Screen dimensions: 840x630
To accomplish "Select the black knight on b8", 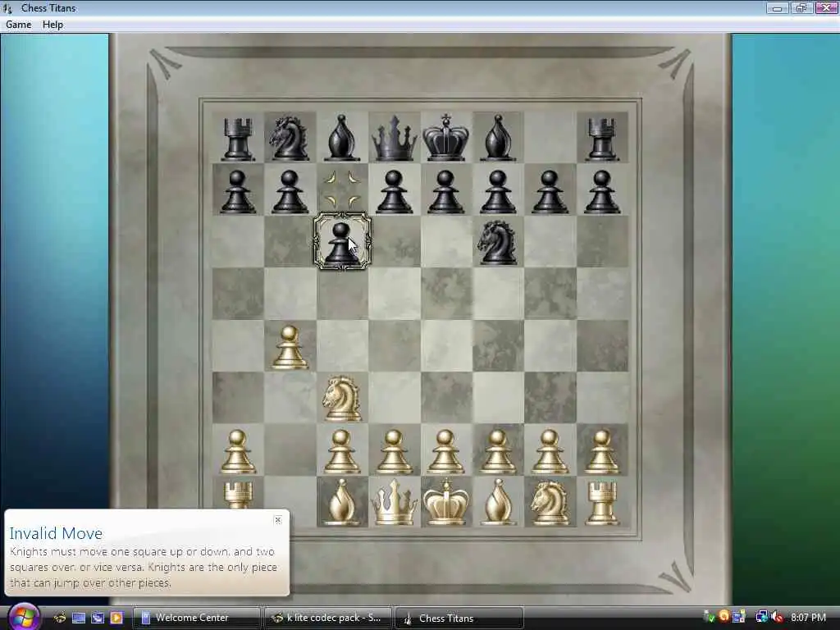I will pos(290,138).
